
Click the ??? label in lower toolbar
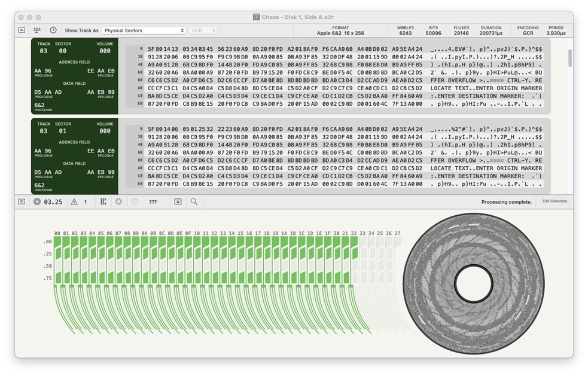pos(153,202)
